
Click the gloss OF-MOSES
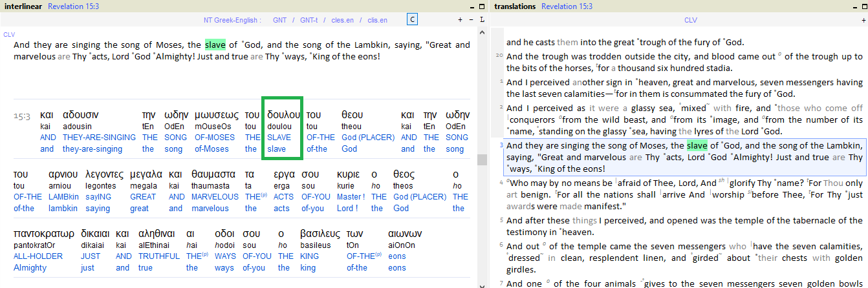(216, 138)
